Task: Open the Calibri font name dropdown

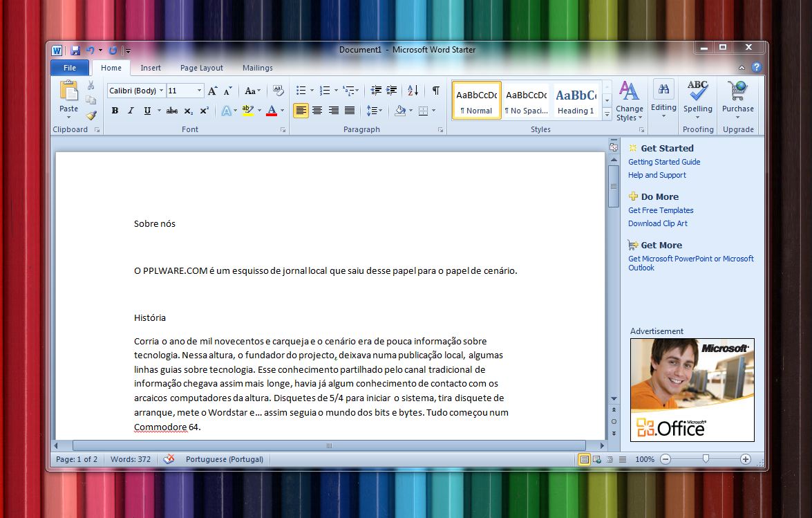Action: (x=162, y=91)
